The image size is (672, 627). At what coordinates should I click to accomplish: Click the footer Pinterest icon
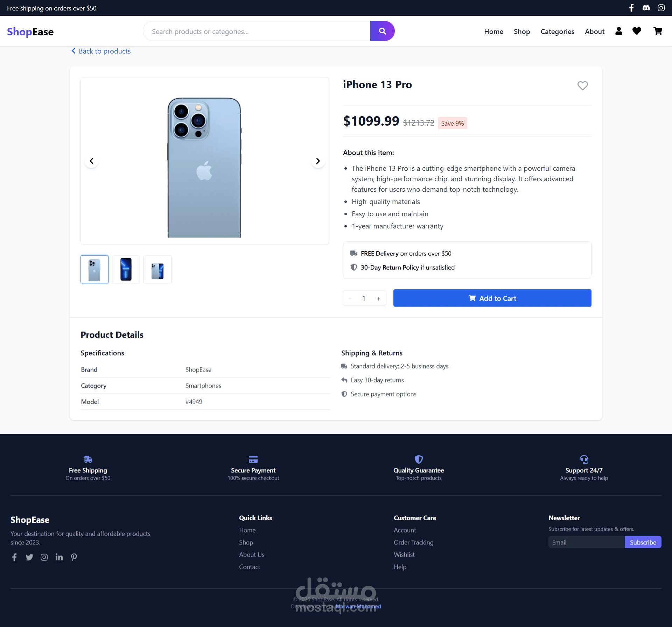click(x=74, y=557)
